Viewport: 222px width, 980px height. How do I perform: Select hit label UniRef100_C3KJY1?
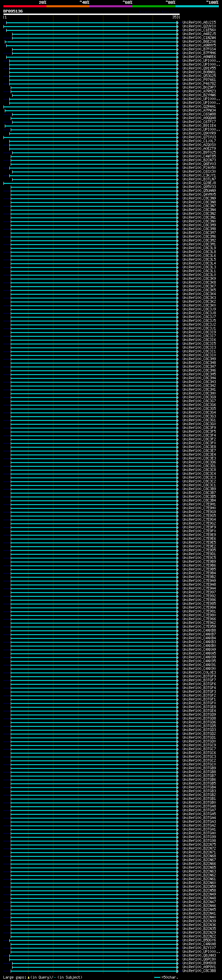pos(199,175)
